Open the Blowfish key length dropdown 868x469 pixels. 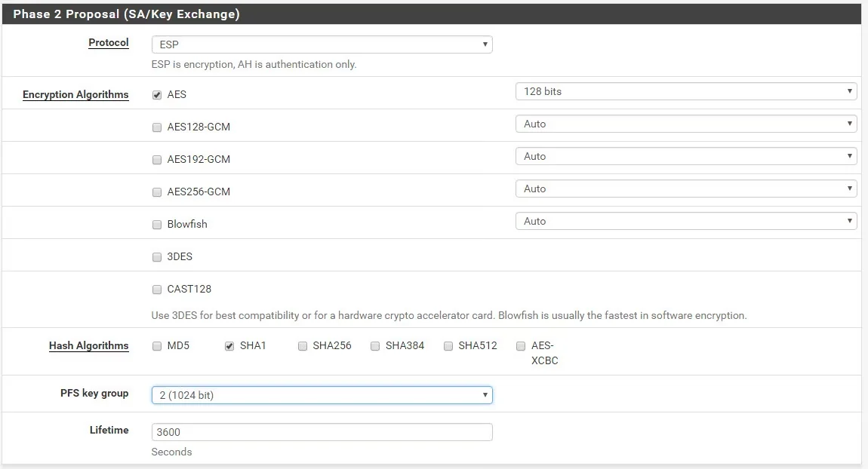(685, 221)
